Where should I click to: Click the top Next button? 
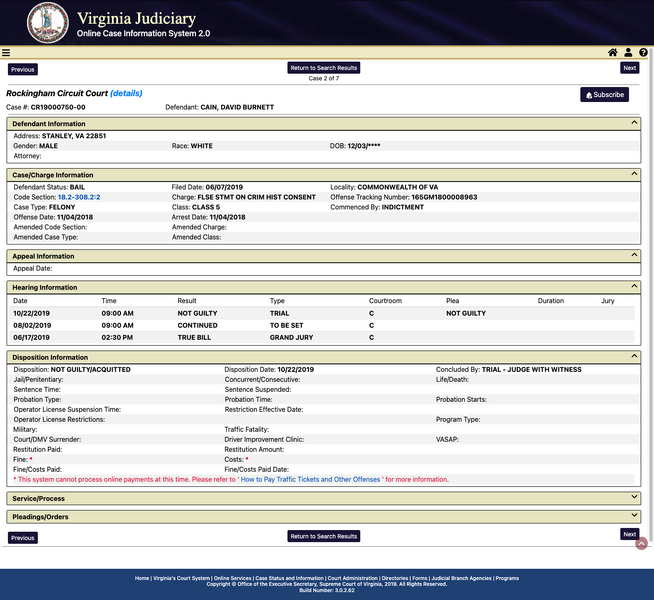[x=629, y=68]
